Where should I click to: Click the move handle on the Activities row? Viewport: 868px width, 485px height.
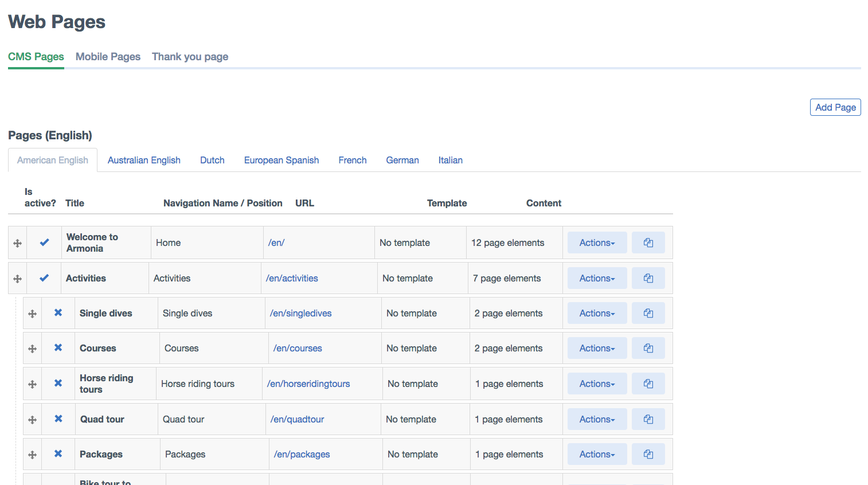[17, 279]
